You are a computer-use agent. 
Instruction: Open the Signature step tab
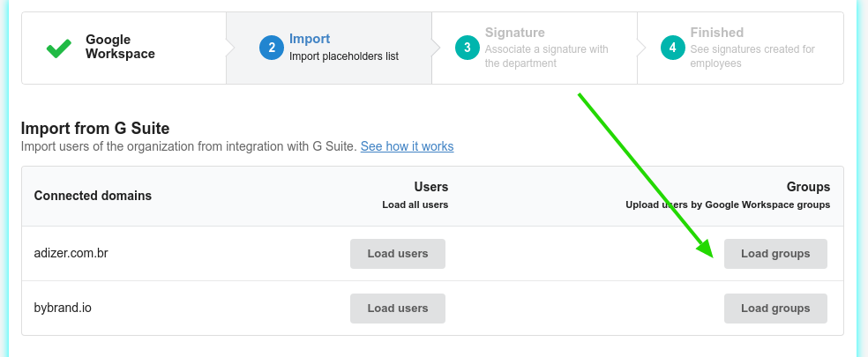click(x=535, y=48)
